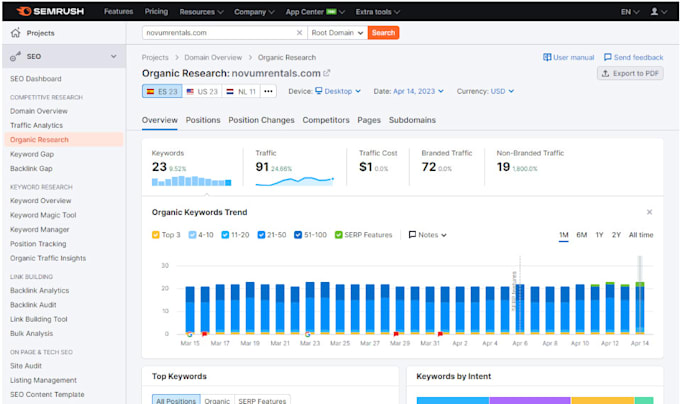This screenshot has width=680, height=404.
Task: Select the All time range
Action: click(x=641, y=235)
